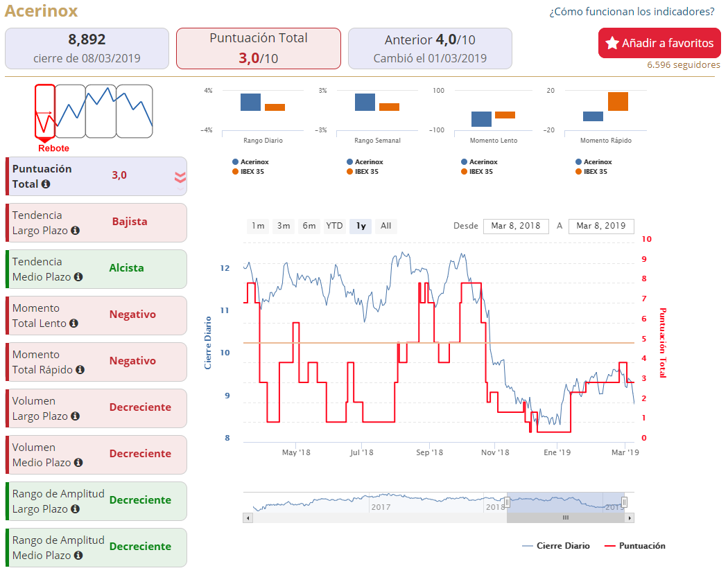
Task: Click info icon for Tendencia Largo Plazo
Action: 75,230
